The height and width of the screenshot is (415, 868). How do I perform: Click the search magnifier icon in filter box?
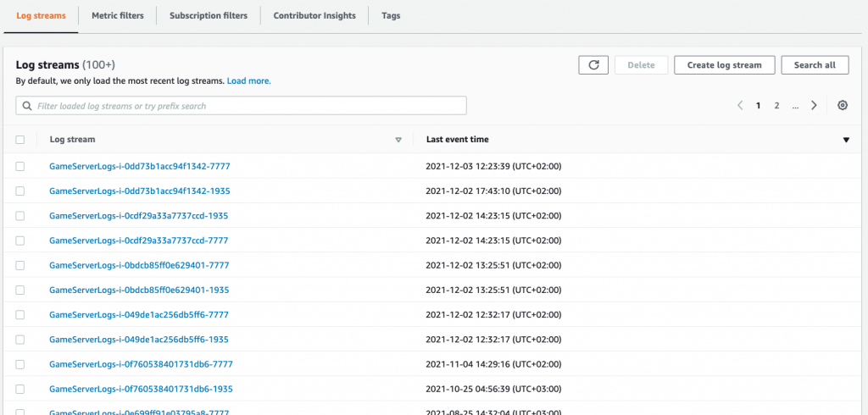[26, 106]
